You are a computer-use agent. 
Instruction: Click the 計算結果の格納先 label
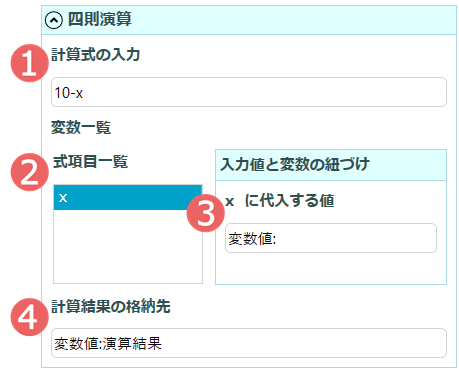pyautogui.click(x=111, y=306)
